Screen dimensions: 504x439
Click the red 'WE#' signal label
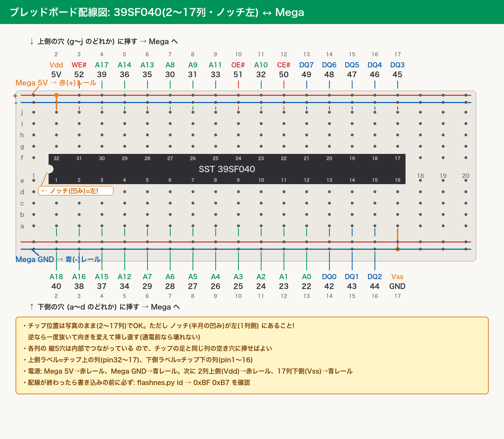79,65
